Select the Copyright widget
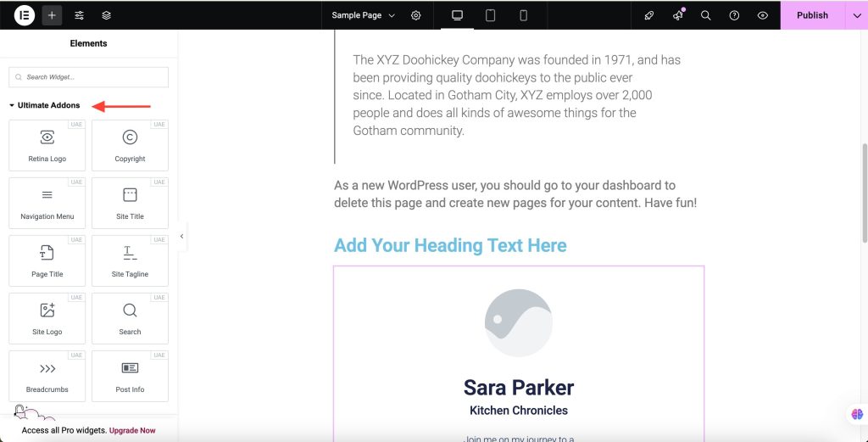868x442 pixels. [x=130, y=146]
